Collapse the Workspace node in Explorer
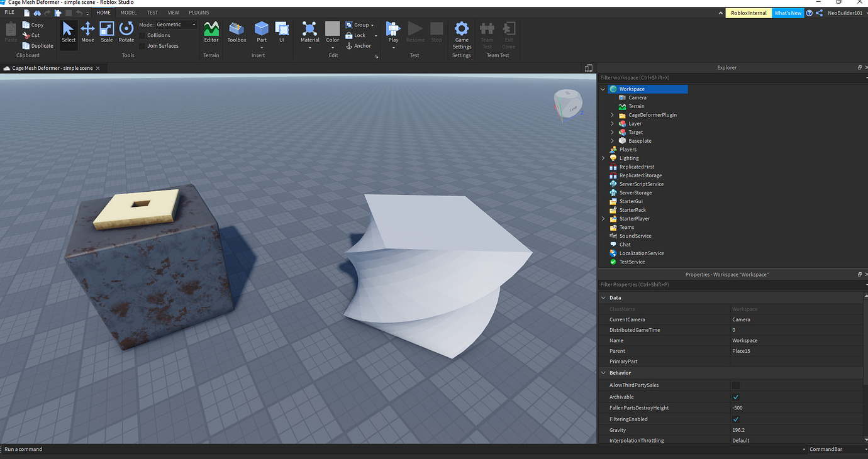868x459 pixels. pos(603,89)
